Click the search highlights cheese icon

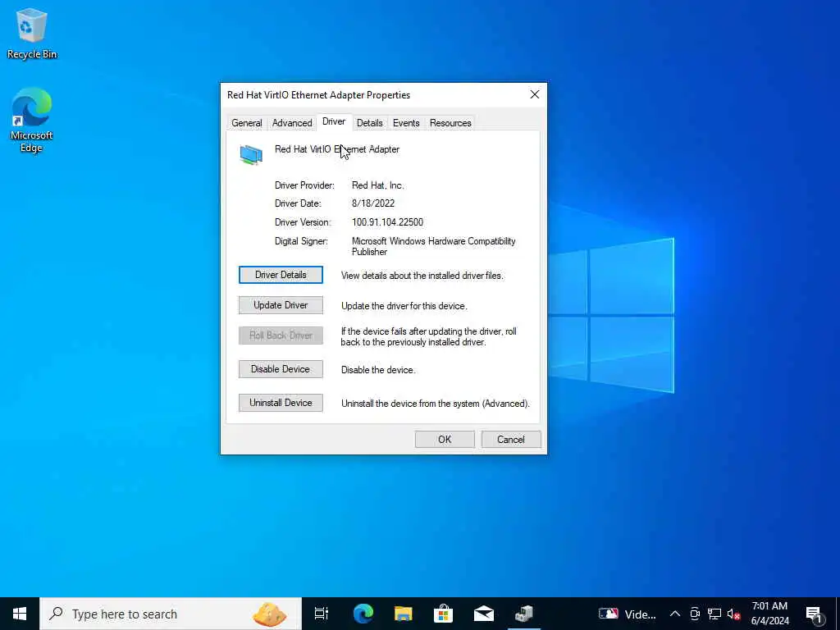(x=269, y=614)
